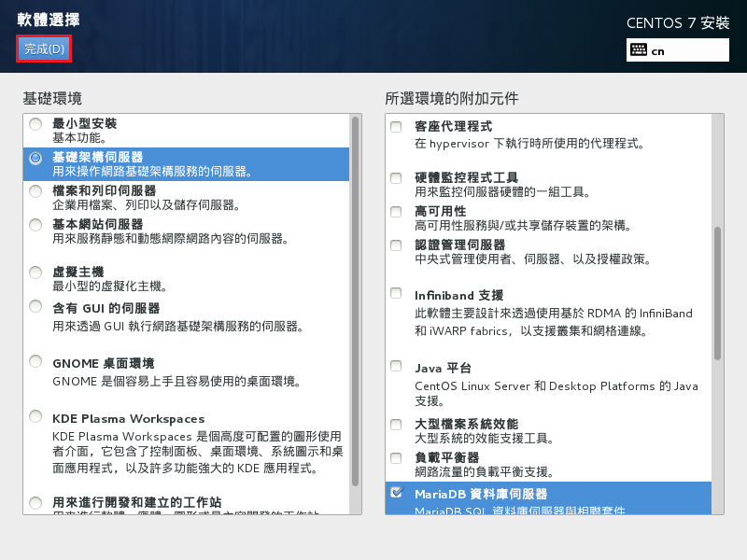
Task: Select the 虛擬主機 radio button
Action: pyautogui.click(x=35, y=273)
